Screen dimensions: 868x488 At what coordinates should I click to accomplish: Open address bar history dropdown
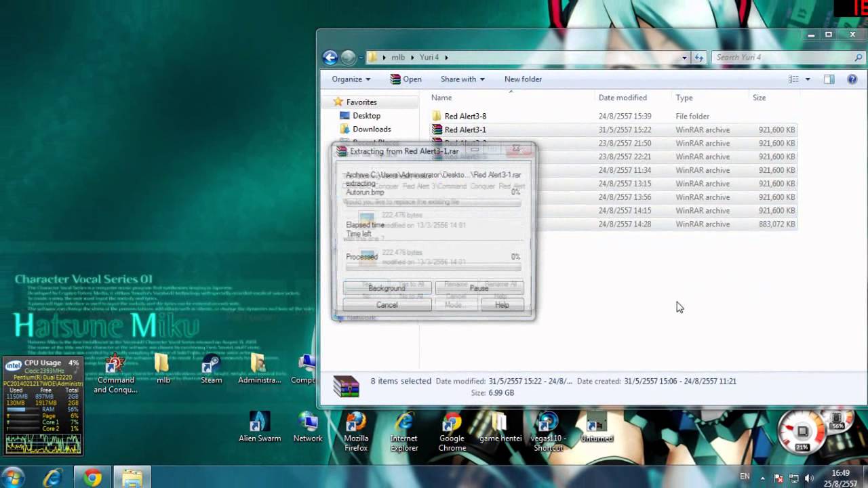pos(684,58)
